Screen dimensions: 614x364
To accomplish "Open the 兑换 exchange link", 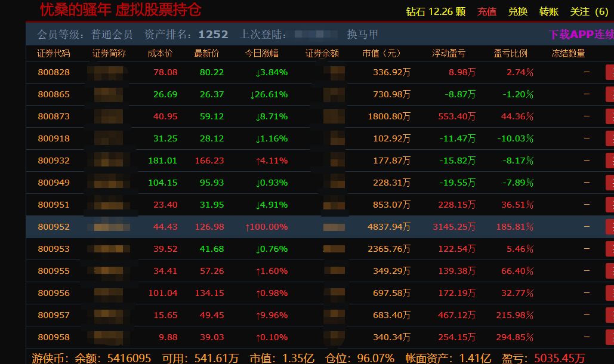I will point(517,11).
